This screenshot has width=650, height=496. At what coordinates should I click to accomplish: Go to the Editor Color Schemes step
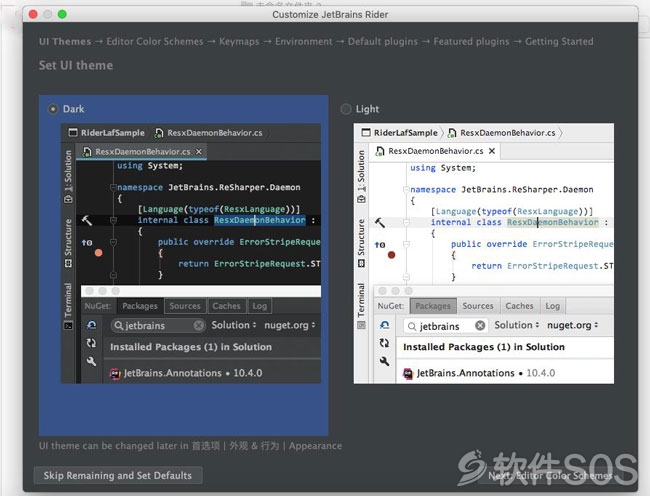[155, 41]
